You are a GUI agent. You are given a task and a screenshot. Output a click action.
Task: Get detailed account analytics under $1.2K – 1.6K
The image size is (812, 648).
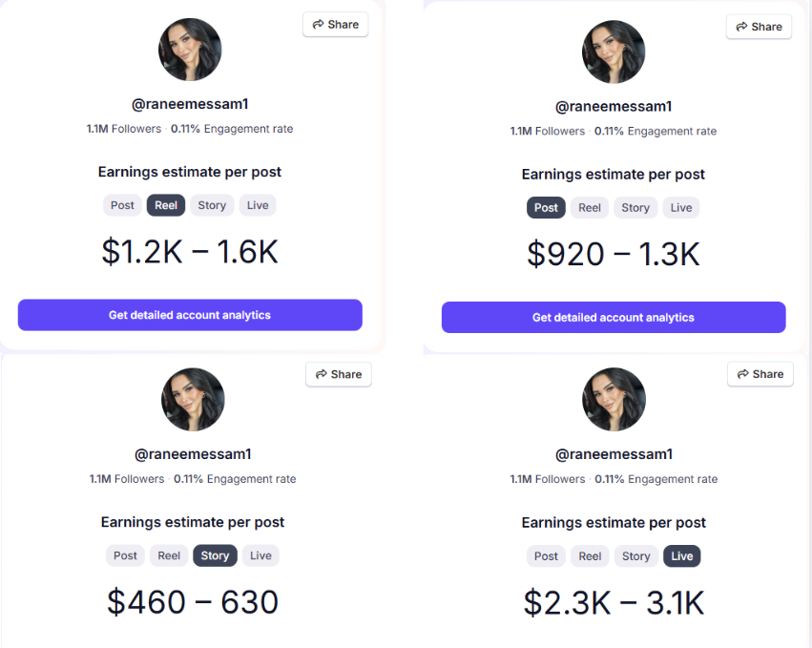click(190, 315)
